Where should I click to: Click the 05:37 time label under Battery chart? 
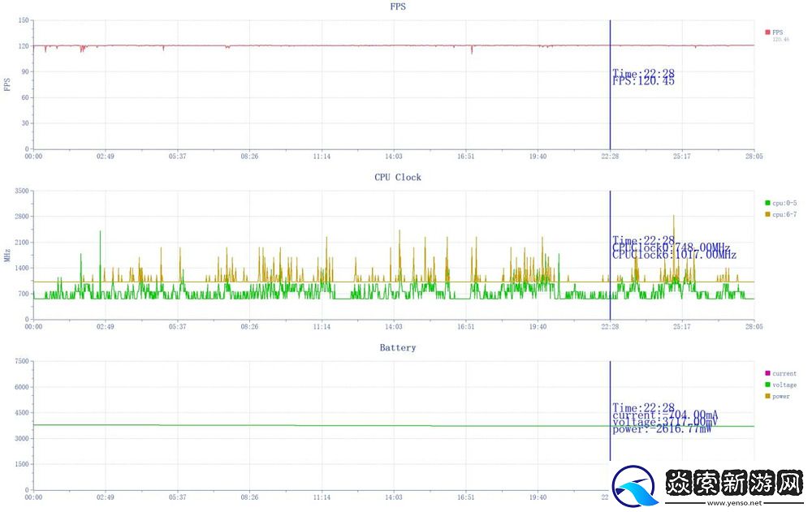[x=177, y=497]
